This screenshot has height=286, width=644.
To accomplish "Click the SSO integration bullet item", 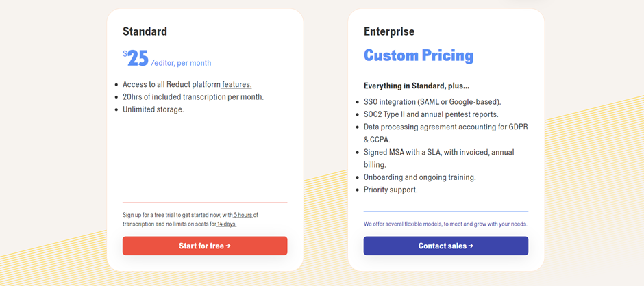I will pyautogui.click(x=432, y=102).
